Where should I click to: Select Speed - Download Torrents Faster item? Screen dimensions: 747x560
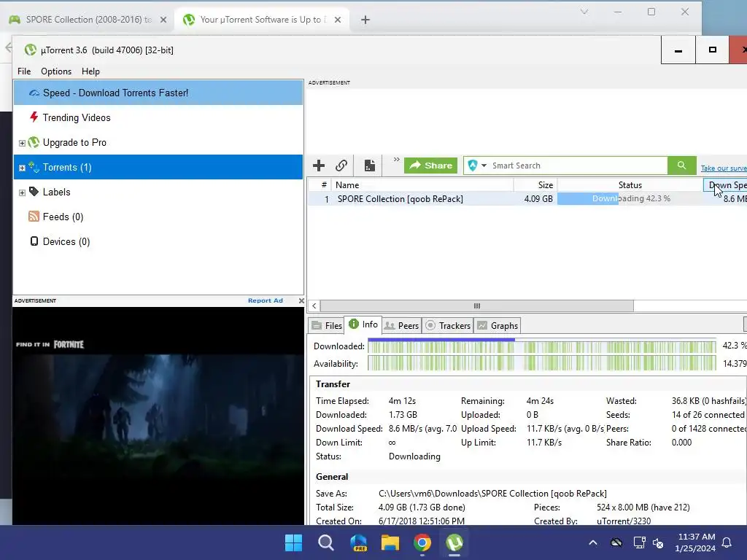158,93
